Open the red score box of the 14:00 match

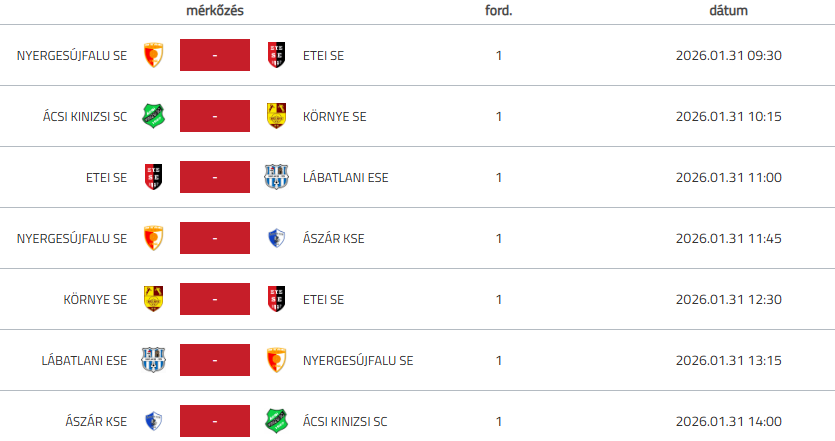click(x=215, y=421)
